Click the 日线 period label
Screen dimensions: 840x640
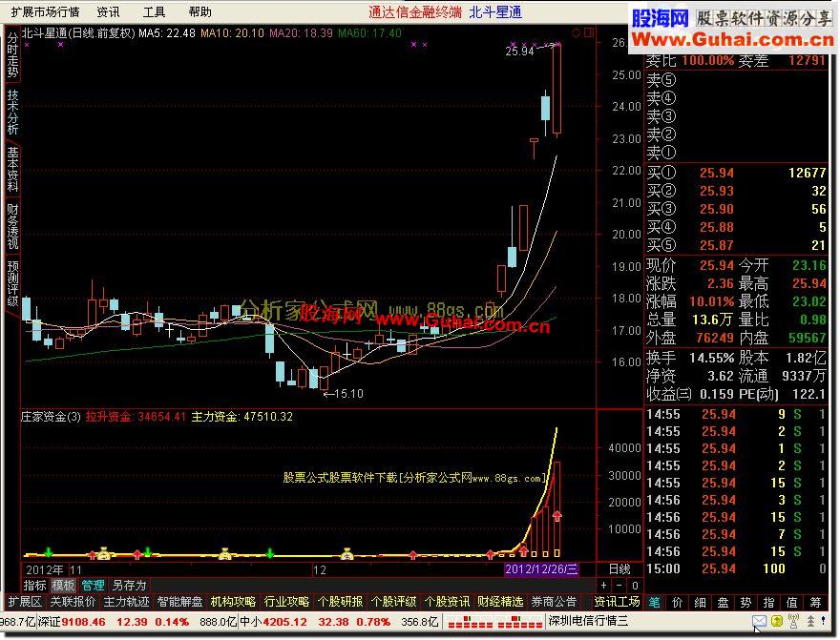[x=619, y=568]
